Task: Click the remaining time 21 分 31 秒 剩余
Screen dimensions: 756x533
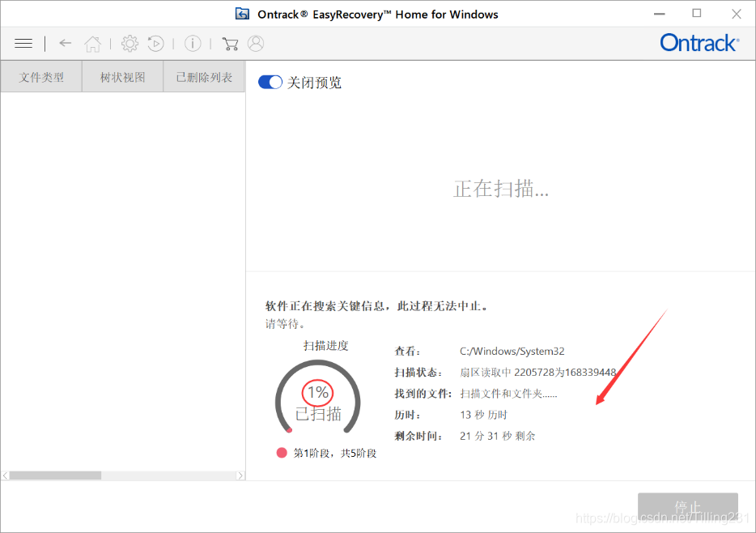Action: (498, 436)
